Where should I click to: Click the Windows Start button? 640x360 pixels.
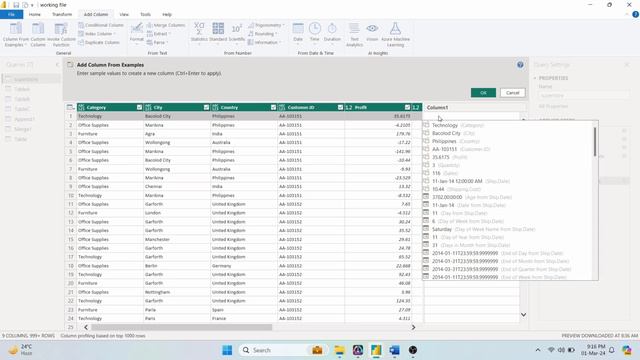click(227, 350)
